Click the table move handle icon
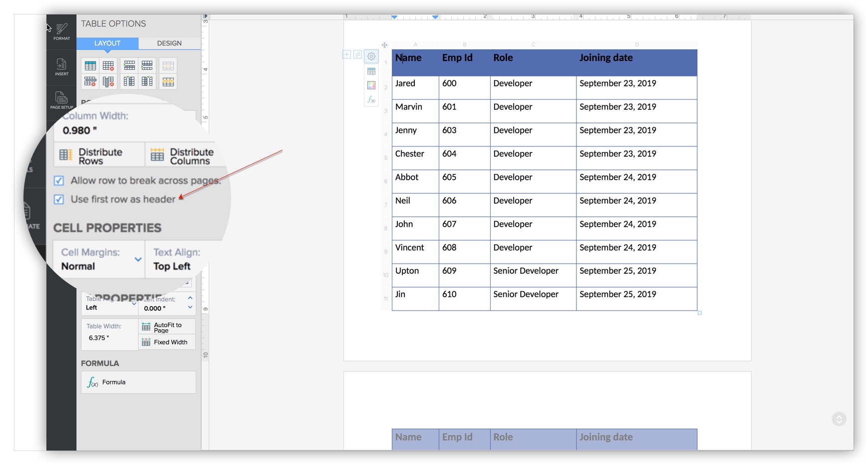868x465 pixels. [x=384, y=45]
